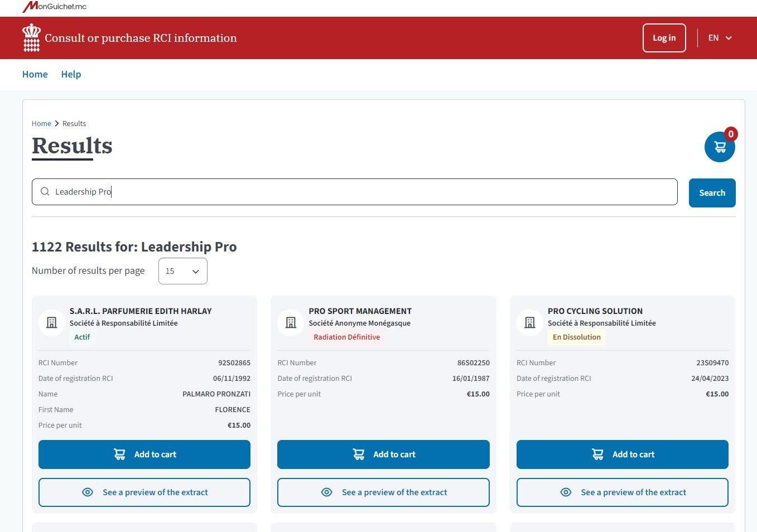The height and width of the screenshot is (532, 757).
Task: Click the magnifier icon in the search field
Action: click(45, 192)
